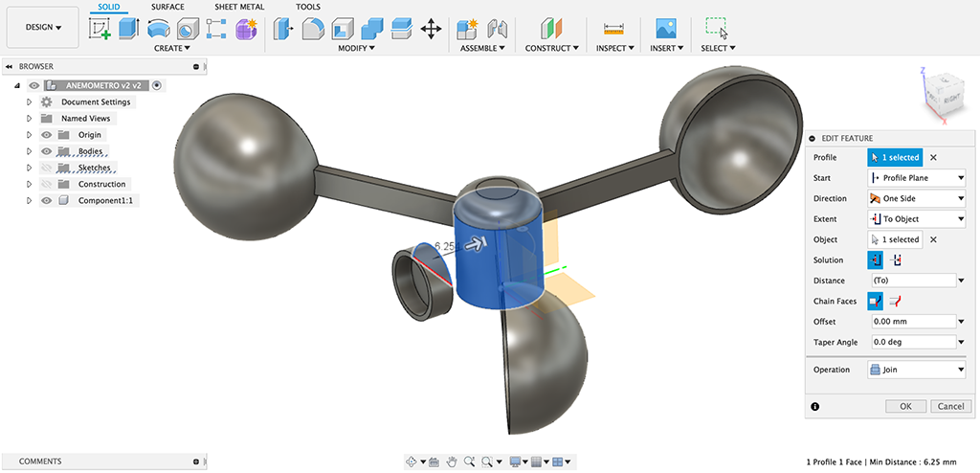Click the Grid and Snaps icon
980x473 pixels.
(536, 462)
